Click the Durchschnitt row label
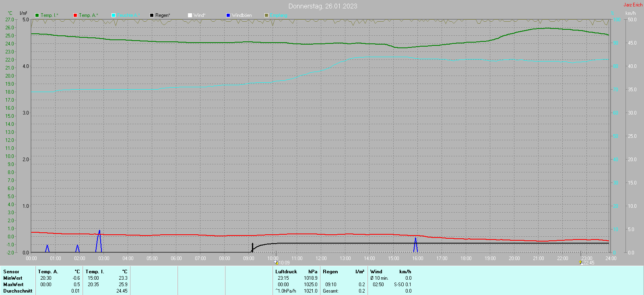This screenshot has width=644, height=295. point(18,291)
